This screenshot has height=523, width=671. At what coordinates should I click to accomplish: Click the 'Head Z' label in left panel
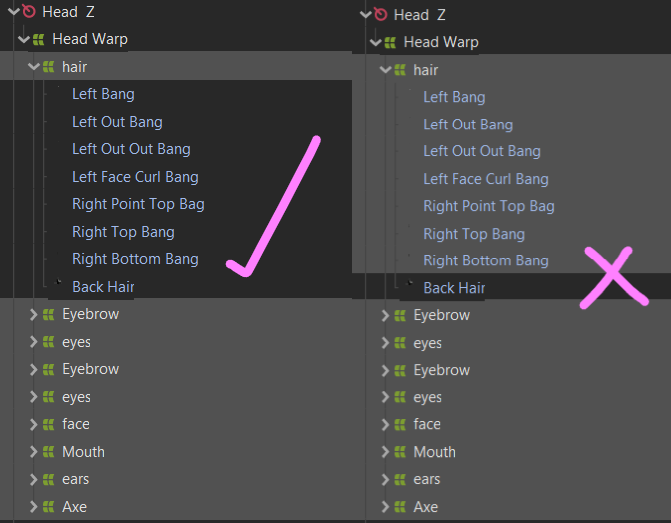[68, 12]
